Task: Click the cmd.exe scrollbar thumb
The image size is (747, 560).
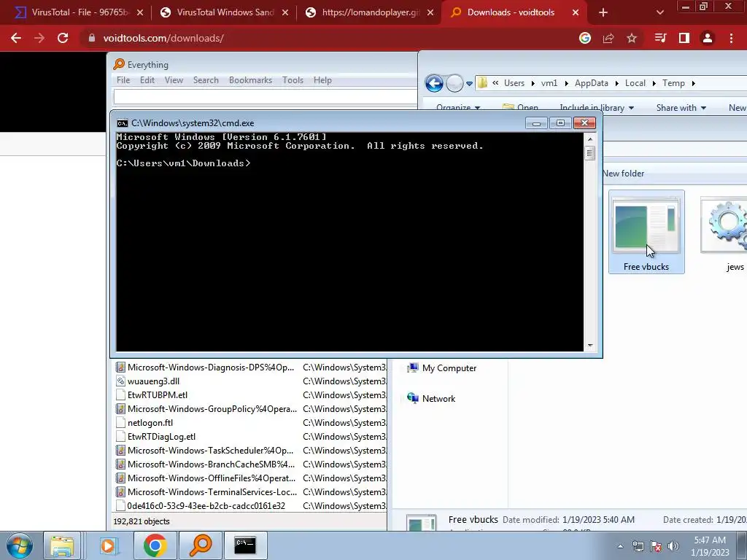Action: click(x=589, y=153)
